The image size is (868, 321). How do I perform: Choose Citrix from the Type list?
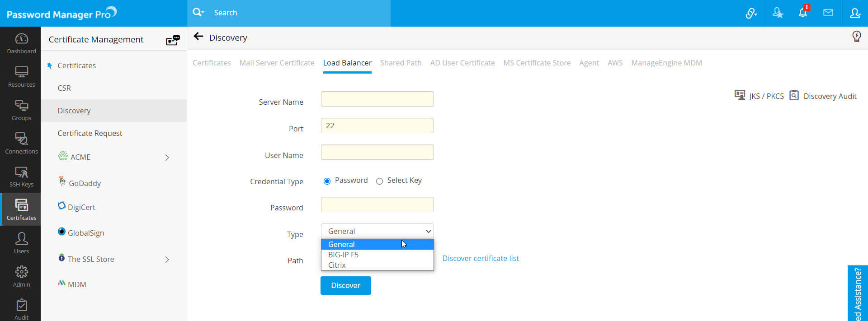(x=377, y=265)
